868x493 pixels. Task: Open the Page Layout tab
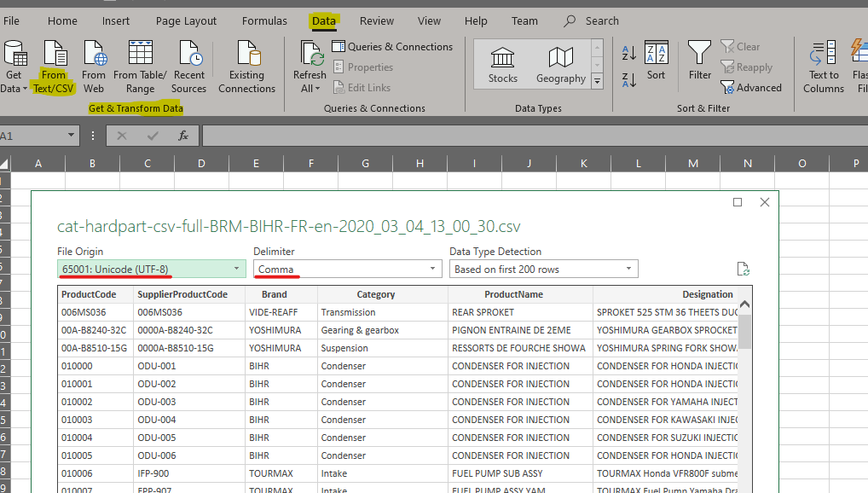186,20
